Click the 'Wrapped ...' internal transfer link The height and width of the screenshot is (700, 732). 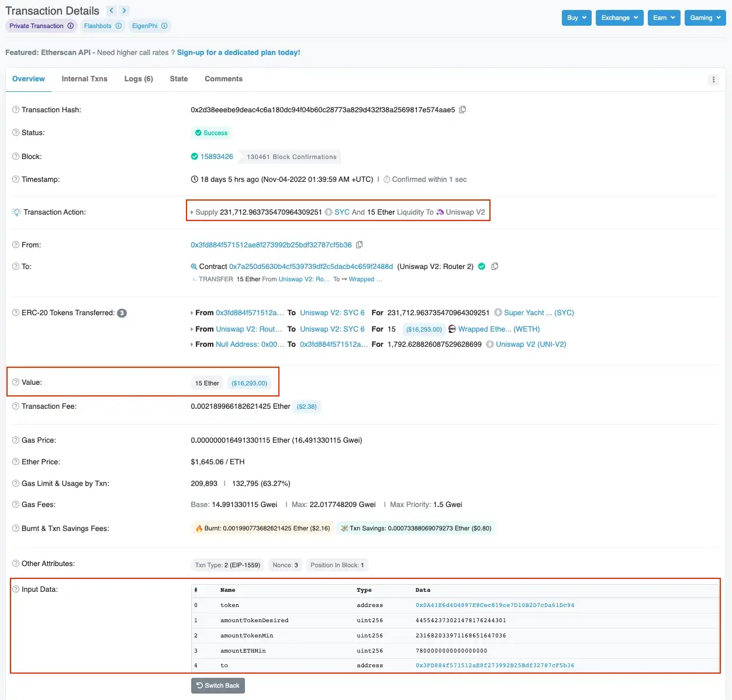point(365,279)
